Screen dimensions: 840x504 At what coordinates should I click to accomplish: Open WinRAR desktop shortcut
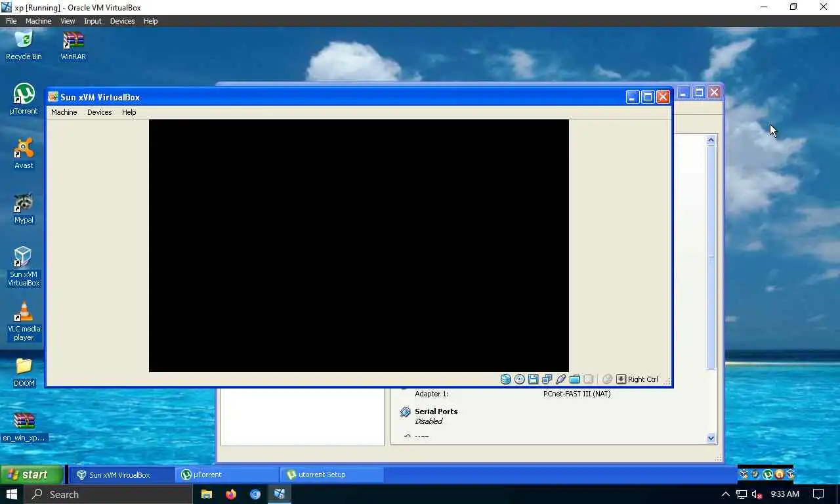coord(73,45)
